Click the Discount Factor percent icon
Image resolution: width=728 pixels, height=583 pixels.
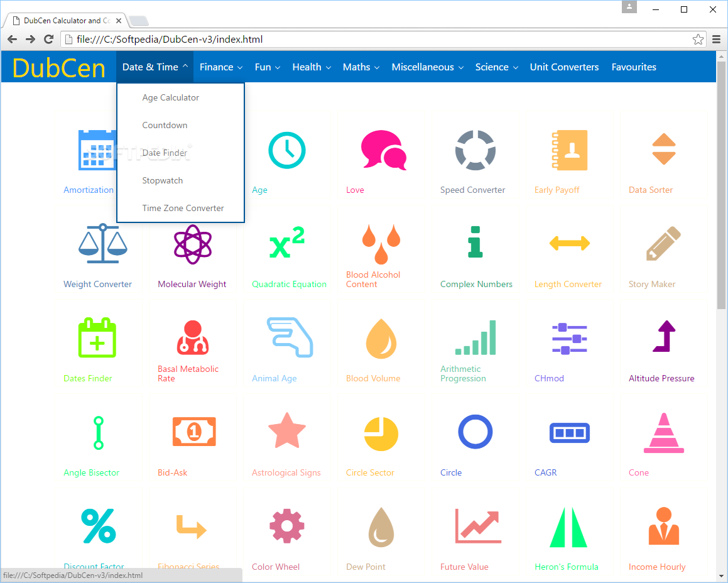click(99, 526)
